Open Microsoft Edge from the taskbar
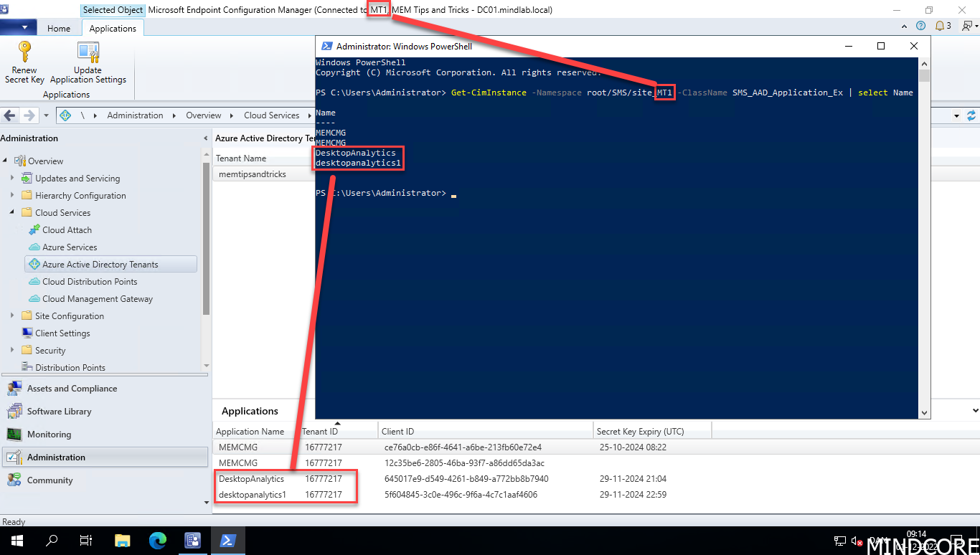980x555 pixels. click(x=158, y=541)
